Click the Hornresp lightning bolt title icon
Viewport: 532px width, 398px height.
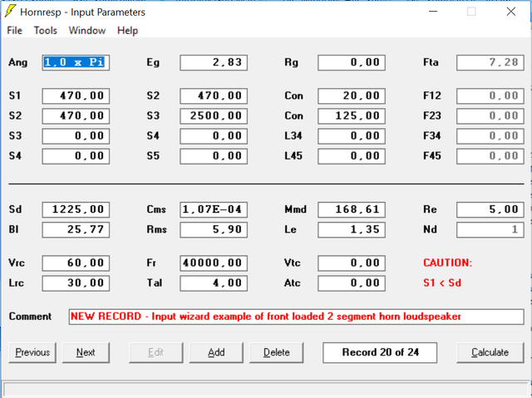click(x=10, y=11)
